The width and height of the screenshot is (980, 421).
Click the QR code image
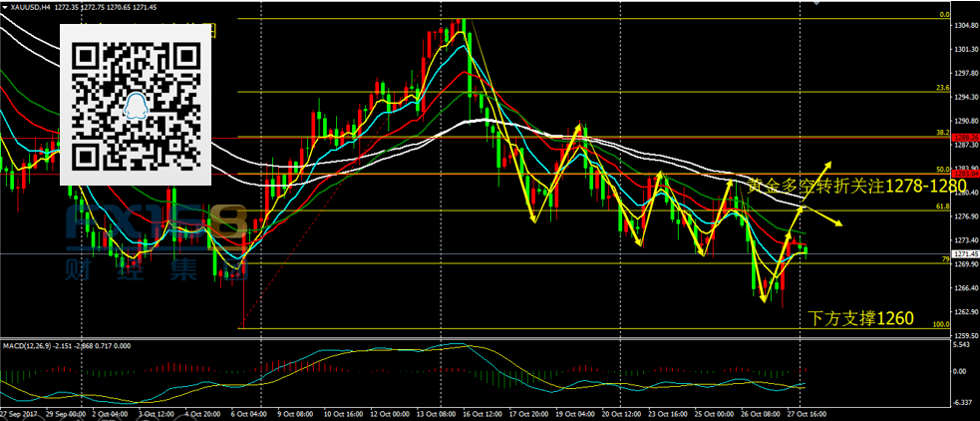(x=138, y=103)
